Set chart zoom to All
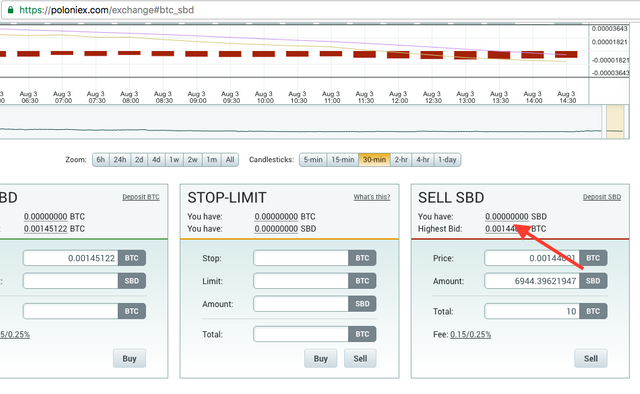The image size is (640, 394). (230, 160)
